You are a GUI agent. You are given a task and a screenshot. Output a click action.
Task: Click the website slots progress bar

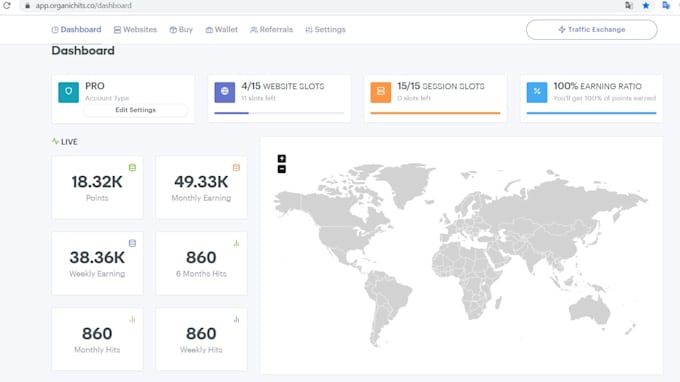coord(279,113)
